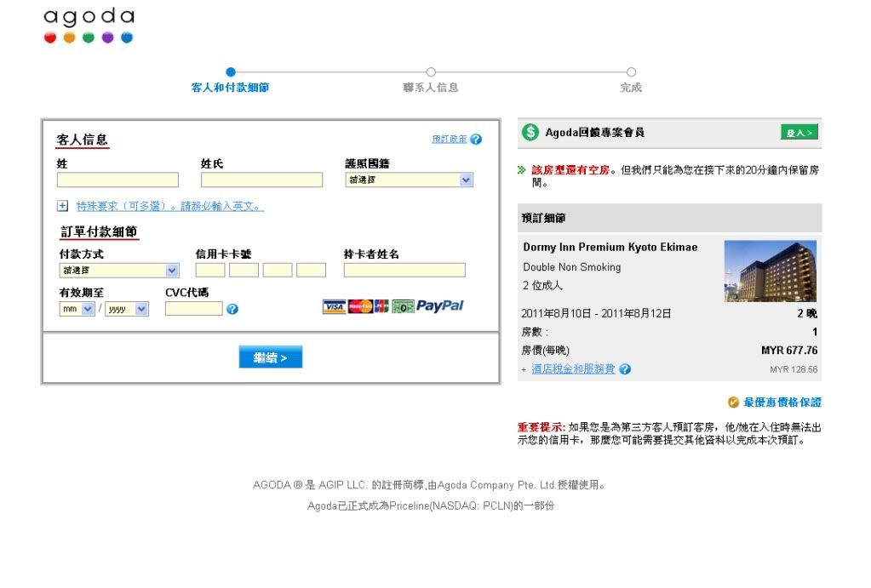Click the Agoda logo

coord(89,26)
